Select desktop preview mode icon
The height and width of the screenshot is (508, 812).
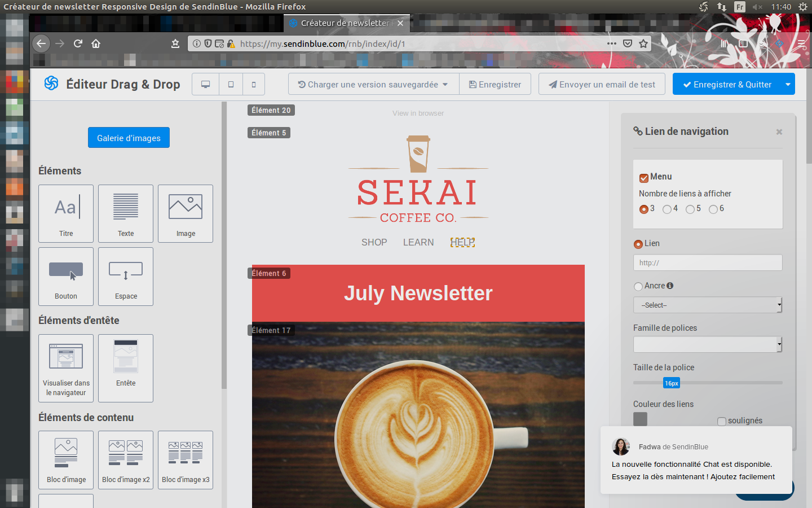click(206, 84)
